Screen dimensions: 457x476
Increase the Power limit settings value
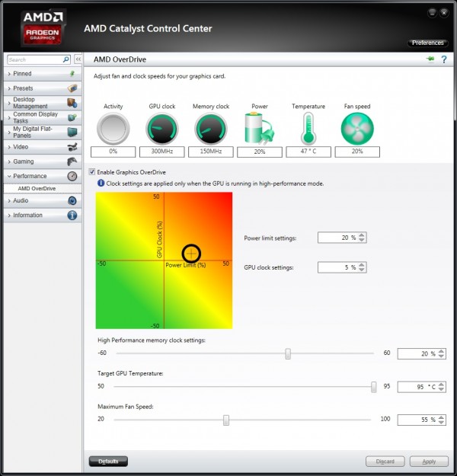361,235
